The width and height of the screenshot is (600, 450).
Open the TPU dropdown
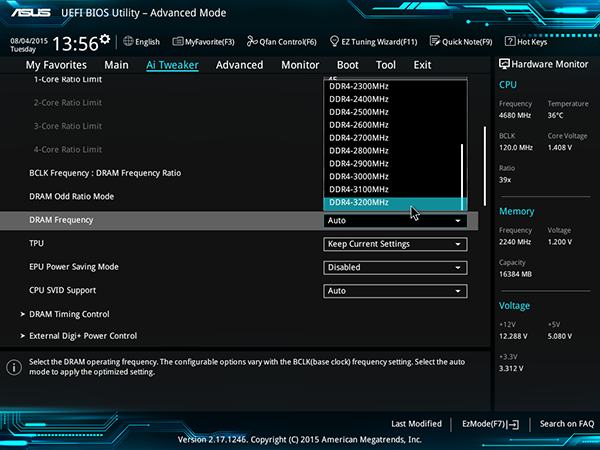(395, 244)
